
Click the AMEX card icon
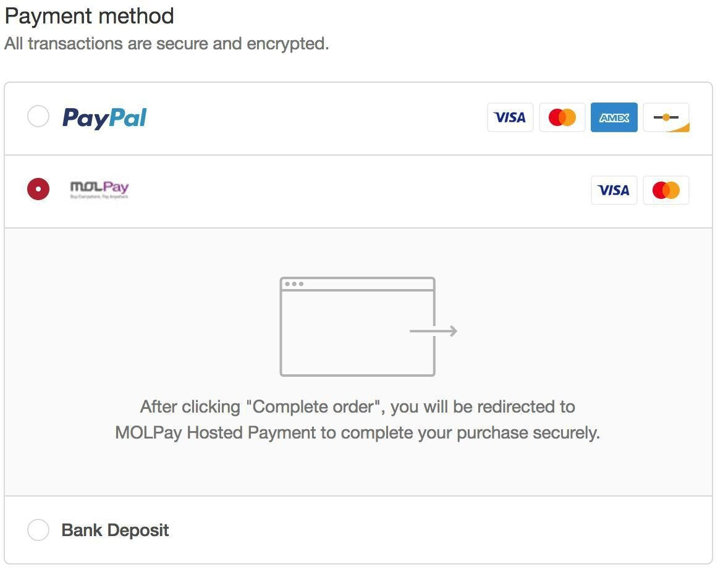(x=614, y=117)
